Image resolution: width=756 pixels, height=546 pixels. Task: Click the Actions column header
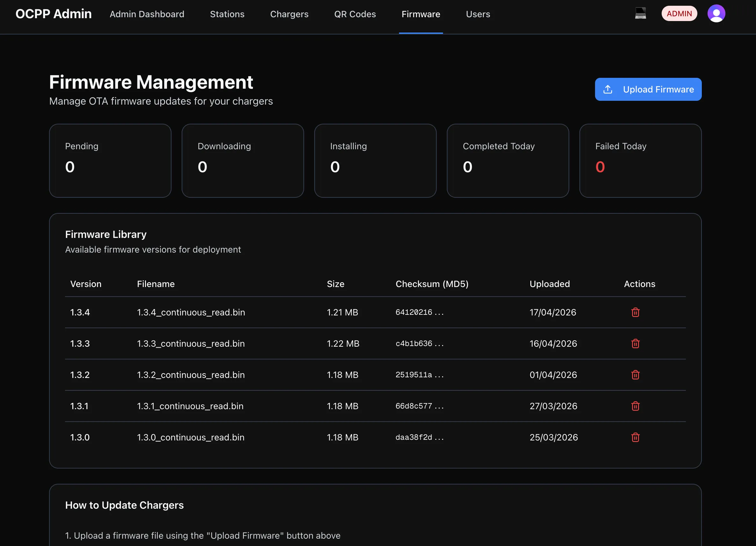tap(639, 284)
